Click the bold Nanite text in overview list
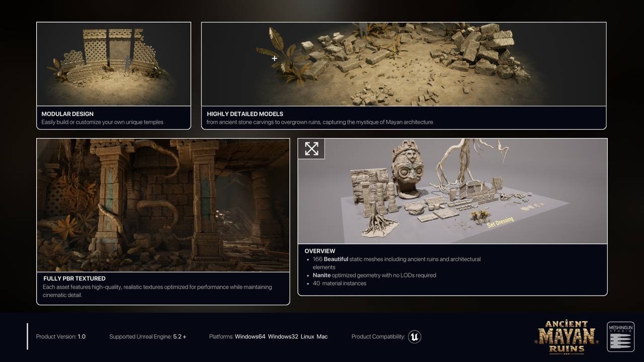Viewport: 644px width, 362px height. point(321,275)
